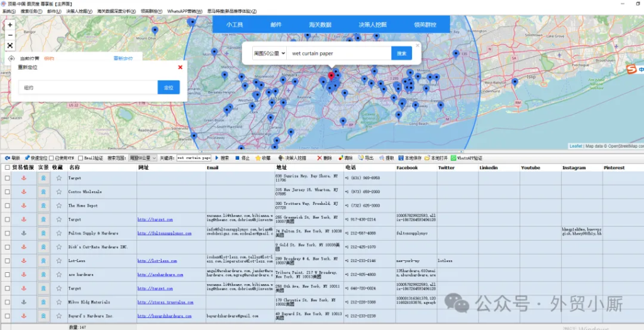Click the anchor trade icon for The Home Depot

24,206
